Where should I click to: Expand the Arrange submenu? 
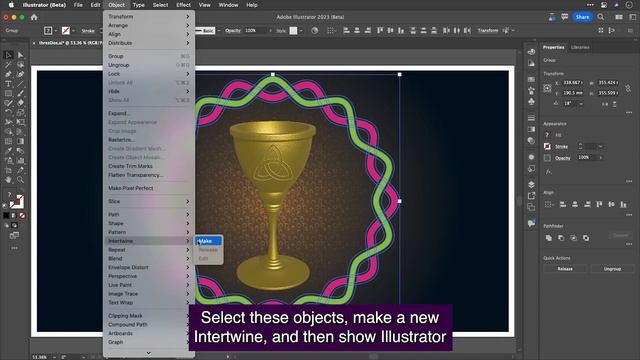(x=188, y=25)
